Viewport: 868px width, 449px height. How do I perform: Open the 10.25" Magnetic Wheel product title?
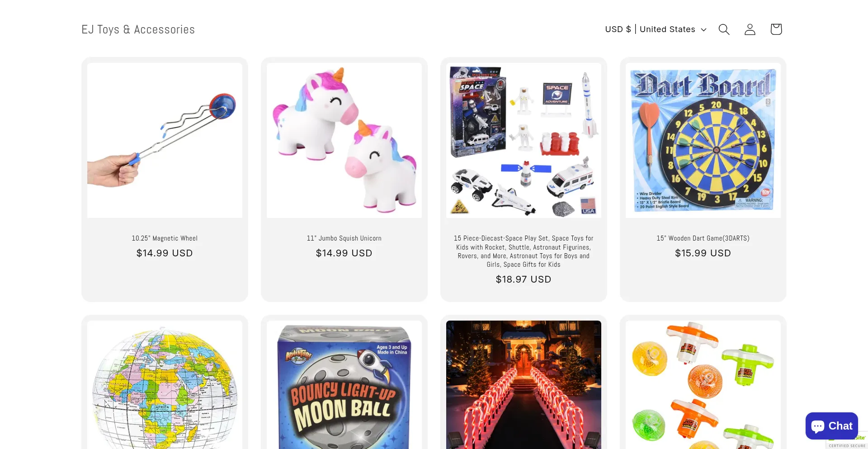pos(165,238)
